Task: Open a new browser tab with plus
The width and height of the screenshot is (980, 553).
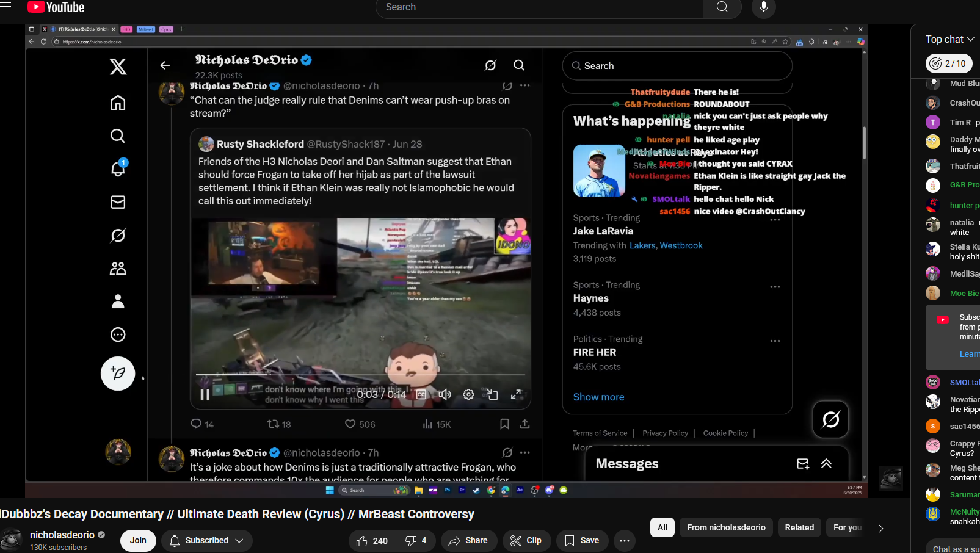Action: coord(181,29)
